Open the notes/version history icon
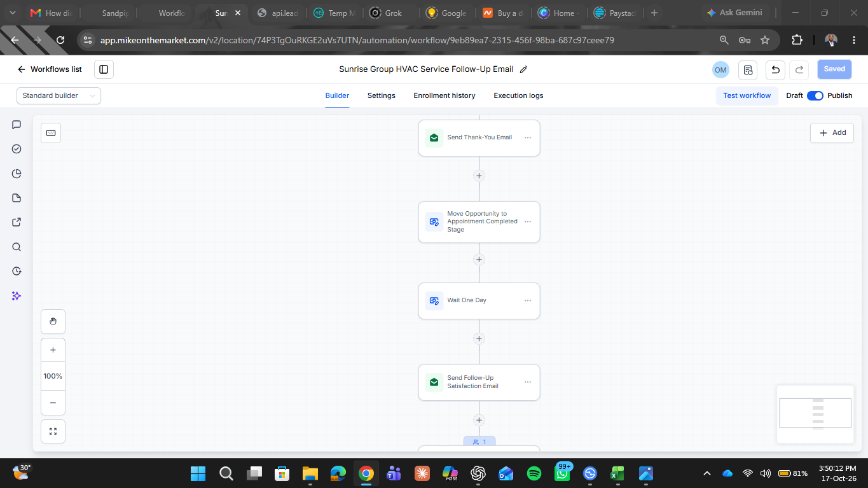Image resolution: width=868 pixels, height=488 pixels. point(748,69)
